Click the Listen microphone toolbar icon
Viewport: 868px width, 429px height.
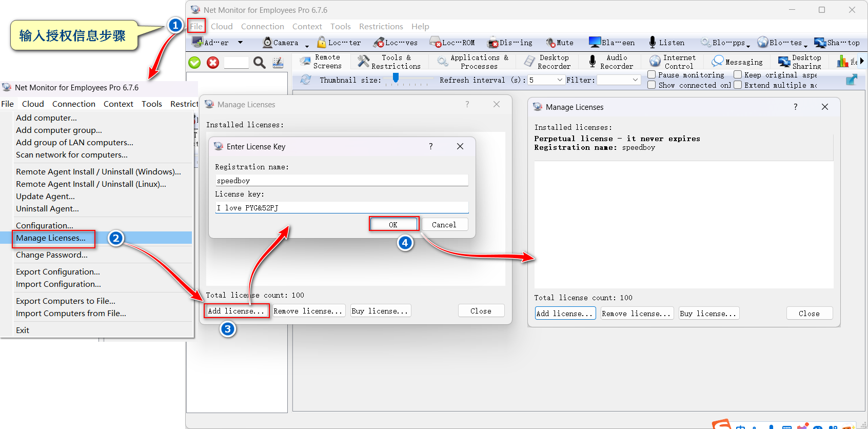[x=652, y=42]
